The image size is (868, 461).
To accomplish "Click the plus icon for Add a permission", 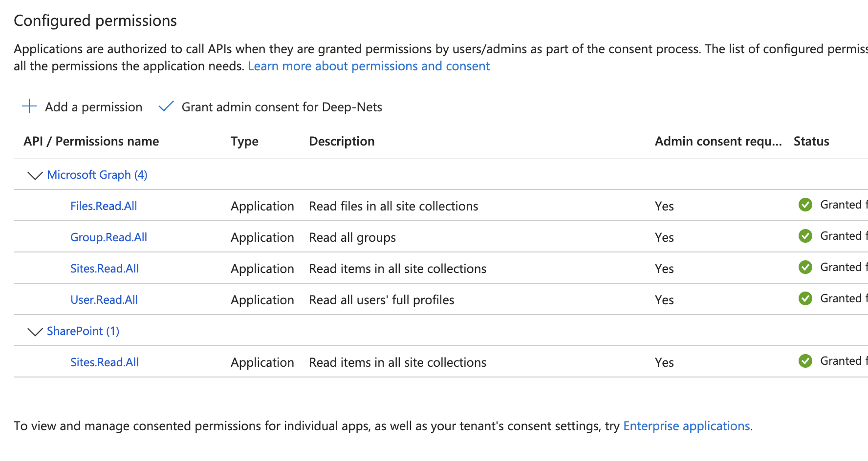I will 29,106.
